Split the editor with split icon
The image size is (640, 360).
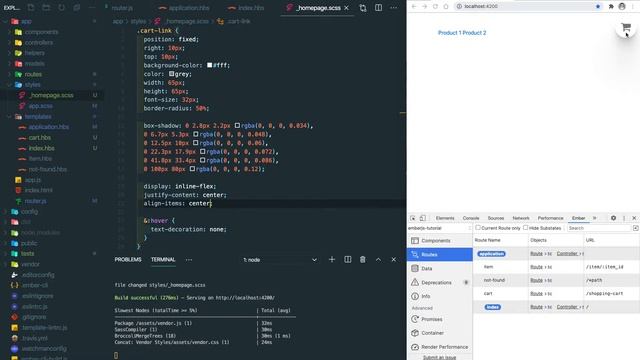378,8
